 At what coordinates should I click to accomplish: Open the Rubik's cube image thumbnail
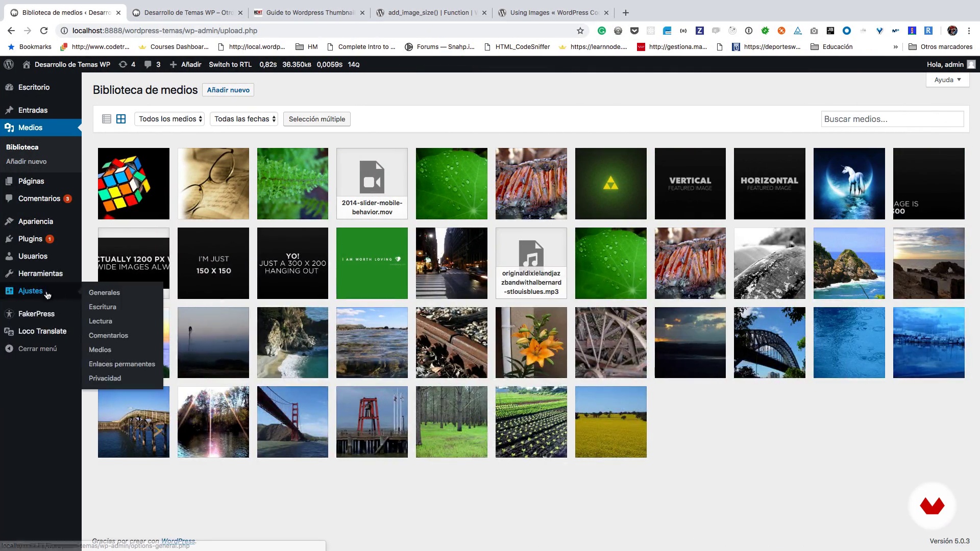coord(134,184)
